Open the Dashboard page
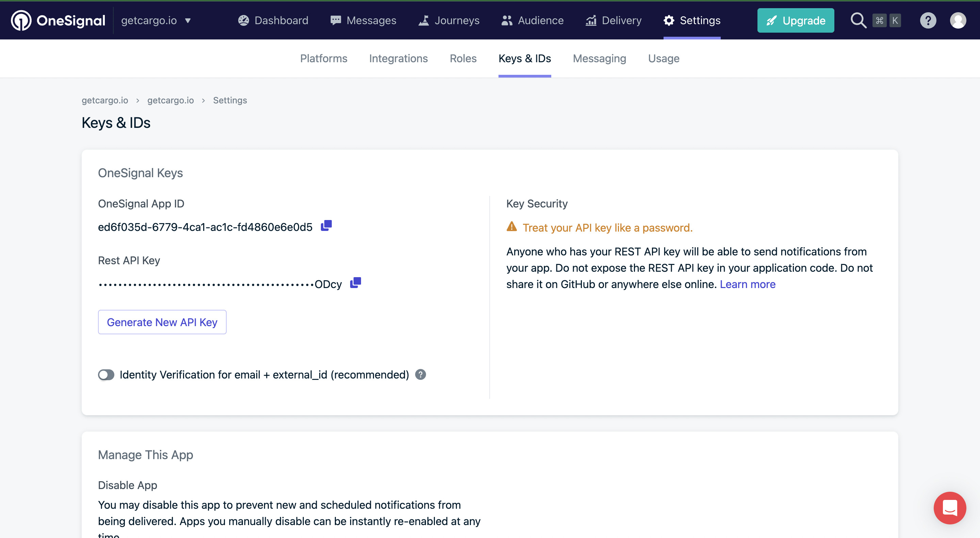980x538 pixels. (273, 20)
